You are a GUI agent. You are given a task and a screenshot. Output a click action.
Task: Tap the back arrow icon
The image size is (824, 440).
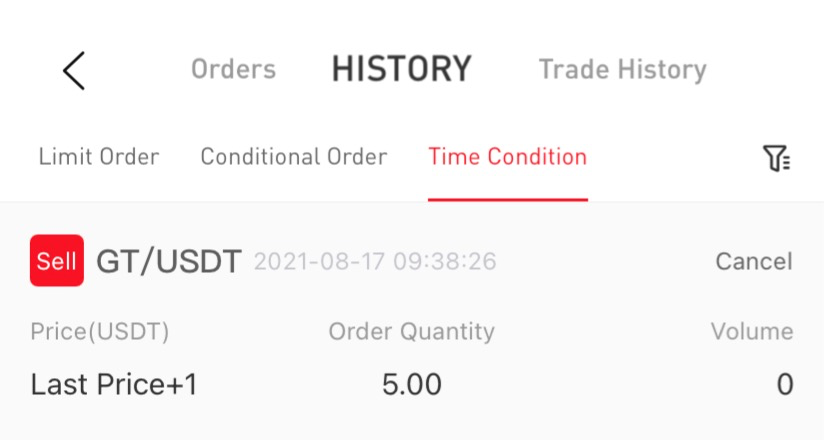tap(74, 71)
